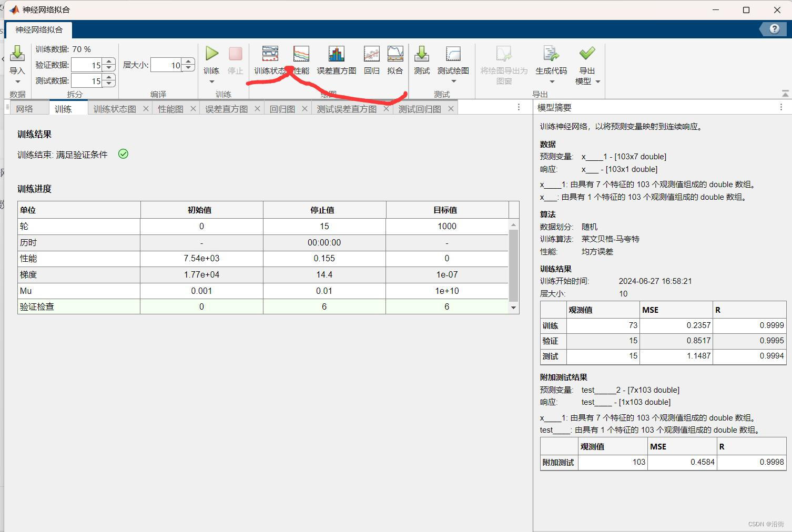Open the 回归 regression plot icon
The width and height of the screenshot is (792, 532).
click(371, 54)
